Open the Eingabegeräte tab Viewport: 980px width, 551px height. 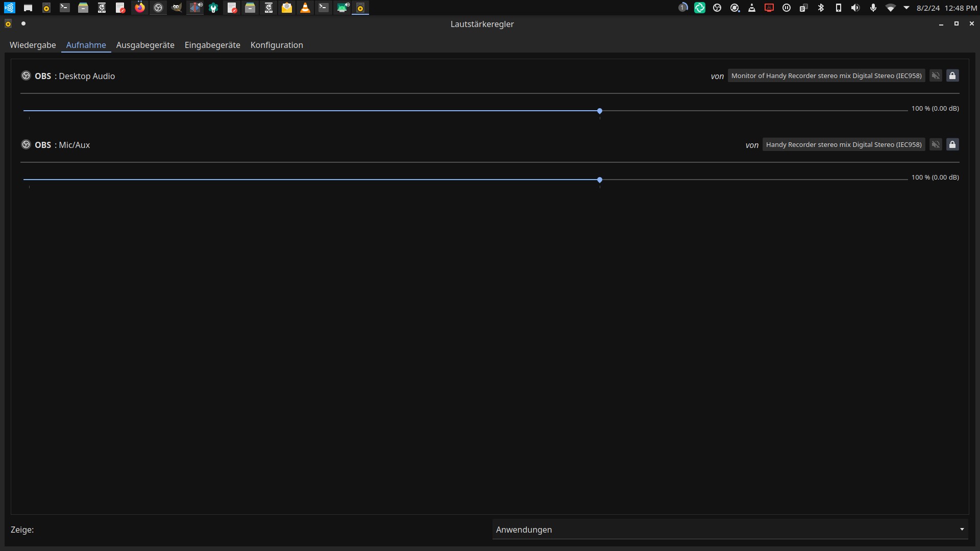pos(212,45)
